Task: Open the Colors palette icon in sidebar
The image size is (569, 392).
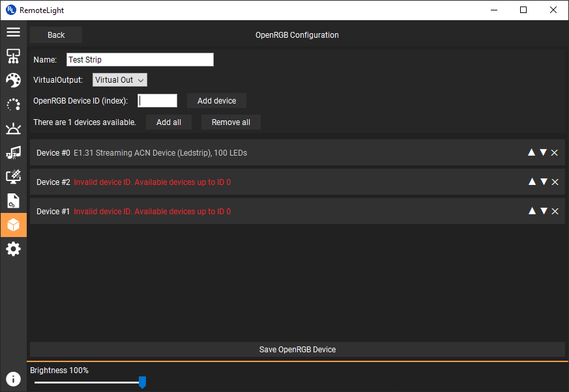Action: [x=14, y=80]
